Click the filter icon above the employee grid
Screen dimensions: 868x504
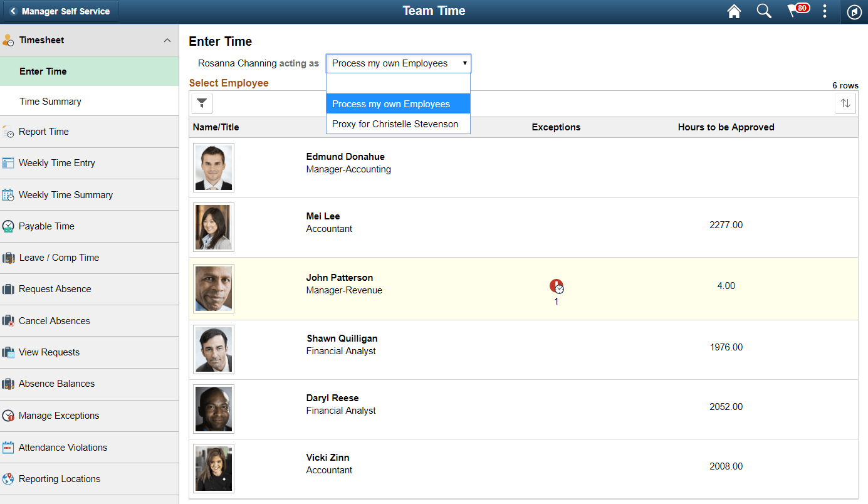[201, 103]
